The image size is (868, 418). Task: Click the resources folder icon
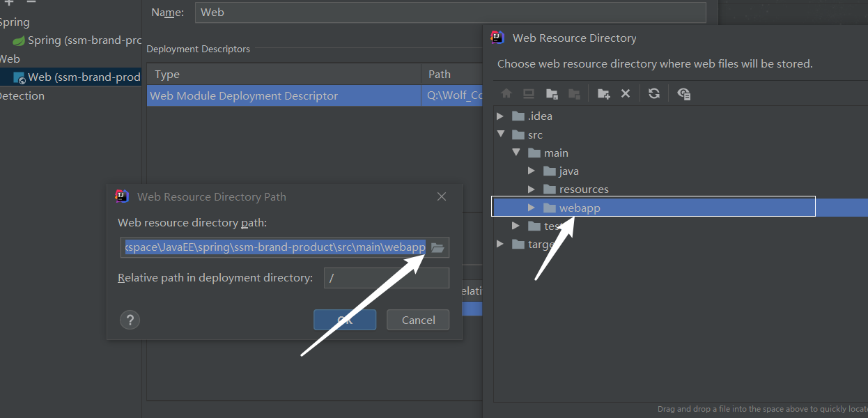pos(550,189)
